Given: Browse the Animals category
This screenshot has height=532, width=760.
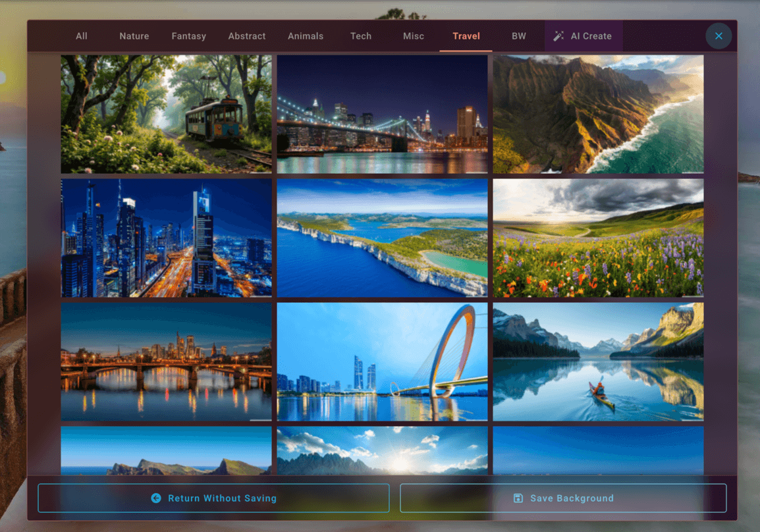Looking at the screenshot, I should [x=306, y=36].
